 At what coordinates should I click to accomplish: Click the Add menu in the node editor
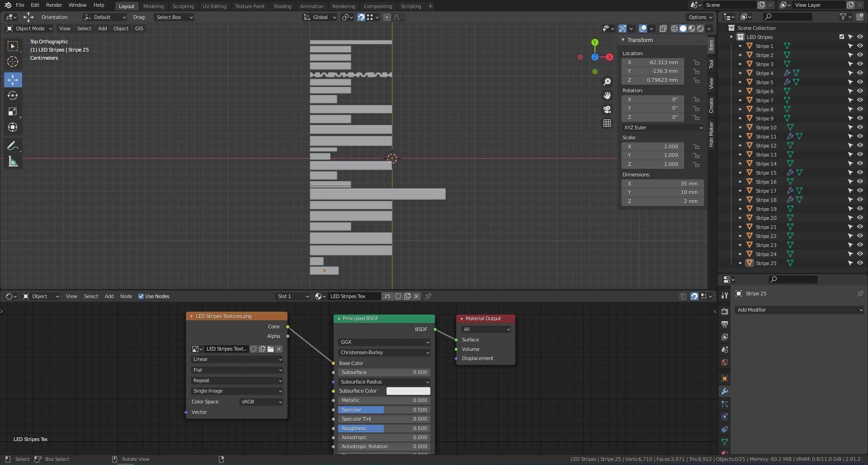coord(109,296)
